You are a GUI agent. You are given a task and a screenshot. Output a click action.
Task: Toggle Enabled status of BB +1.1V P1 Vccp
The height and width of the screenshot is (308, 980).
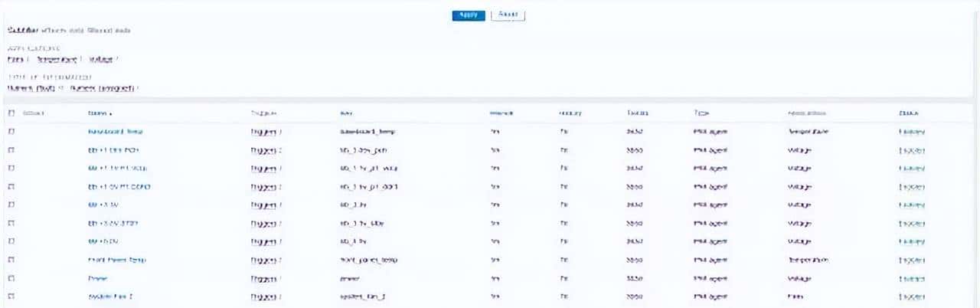pos(912,168)
